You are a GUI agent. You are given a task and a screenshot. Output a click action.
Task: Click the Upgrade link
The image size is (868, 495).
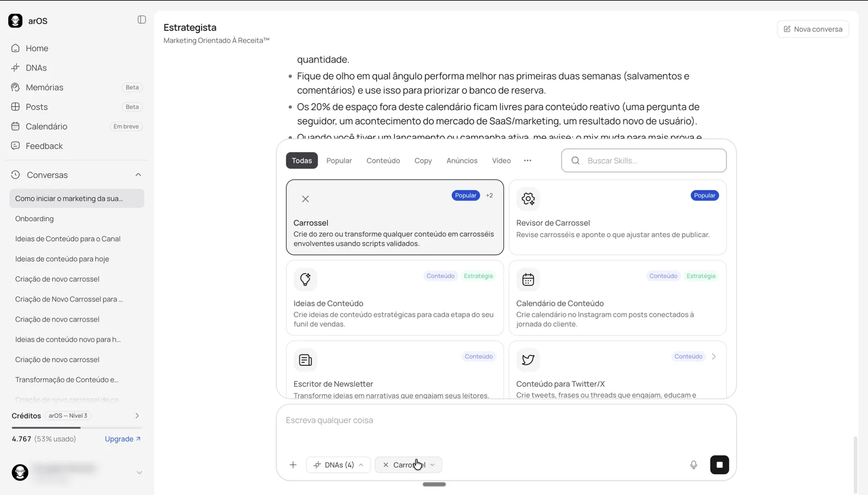[x=123, y=439]
